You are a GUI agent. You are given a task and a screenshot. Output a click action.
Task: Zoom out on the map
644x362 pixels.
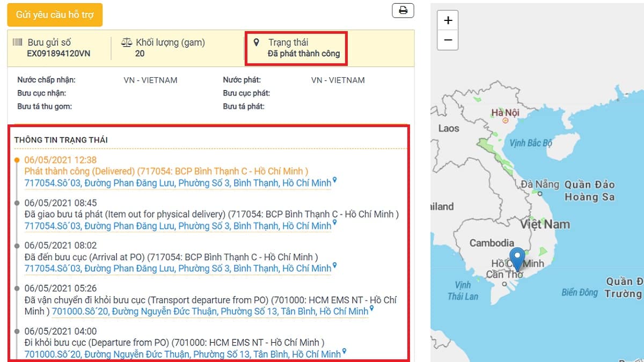point(448,40)
